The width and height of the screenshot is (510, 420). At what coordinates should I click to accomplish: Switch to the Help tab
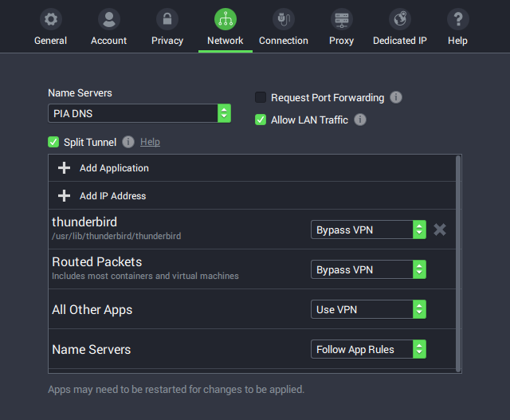pos(457,27)
